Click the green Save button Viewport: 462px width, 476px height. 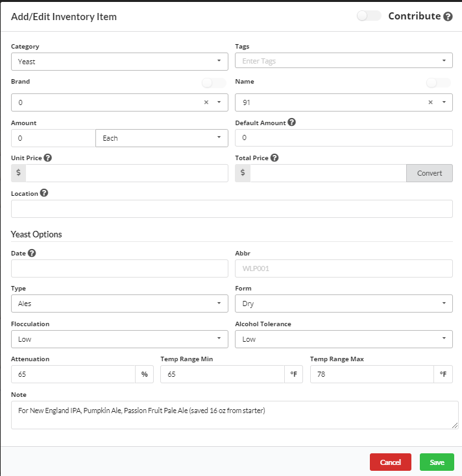coord(437,462)
